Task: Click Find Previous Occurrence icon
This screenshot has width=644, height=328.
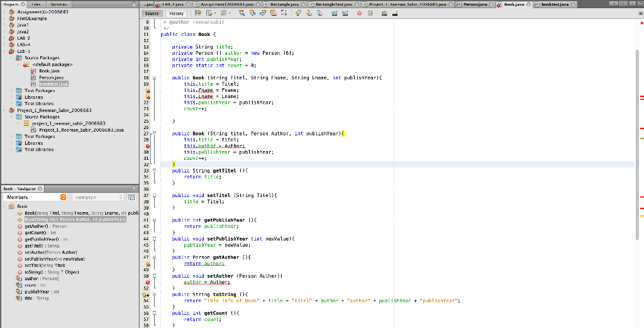Action: (x=253, y=13)
